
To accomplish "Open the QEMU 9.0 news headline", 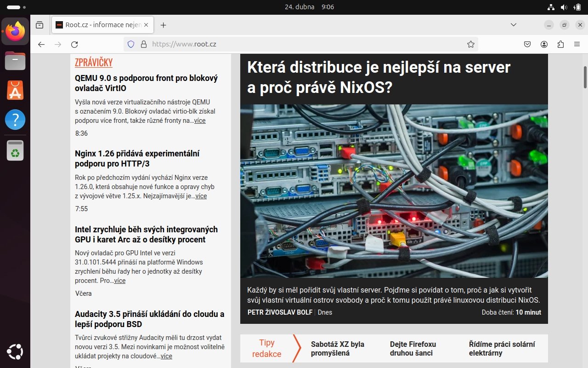I will tap(146, 83).
